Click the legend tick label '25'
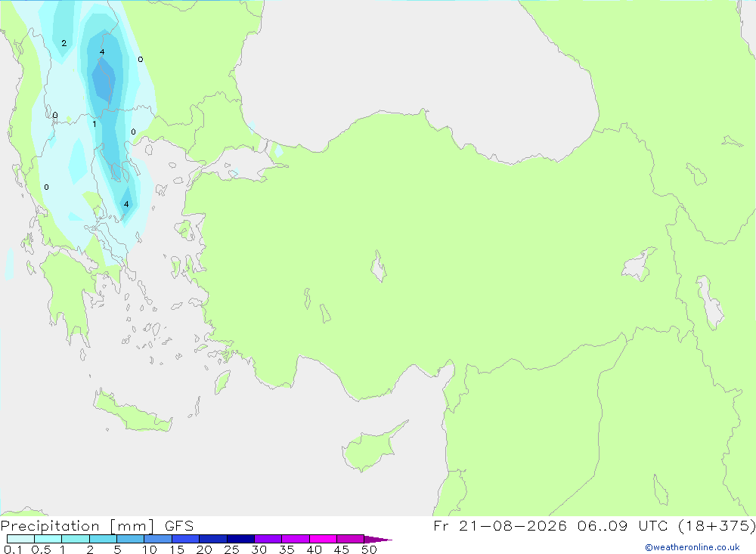The image size is (756, 554). tap(231, 549)
